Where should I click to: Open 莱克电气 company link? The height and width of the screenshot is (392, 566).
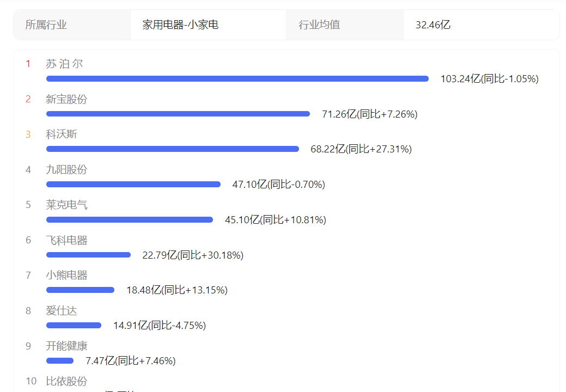(x=66, y=205)
